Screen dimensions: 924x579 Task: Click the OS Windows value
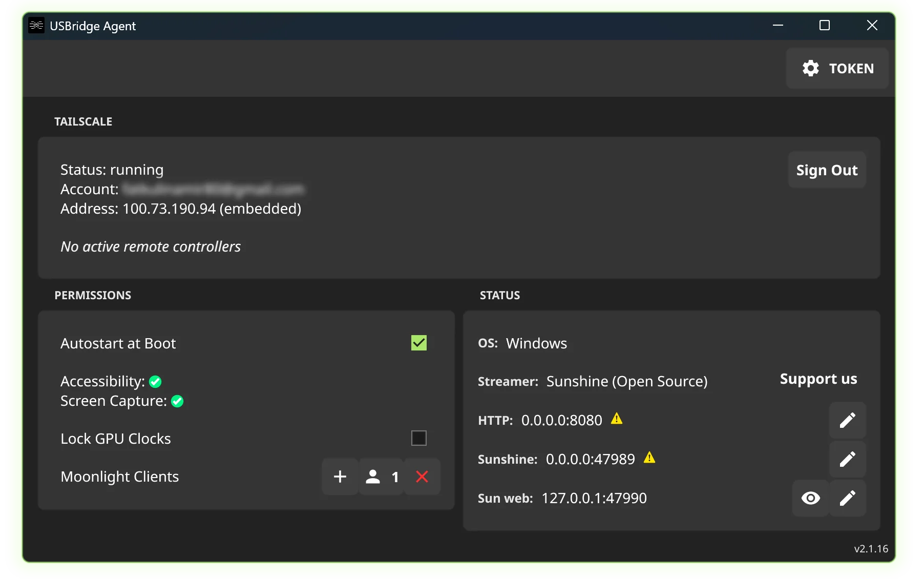pyautogui.click(x=536, y=344)
